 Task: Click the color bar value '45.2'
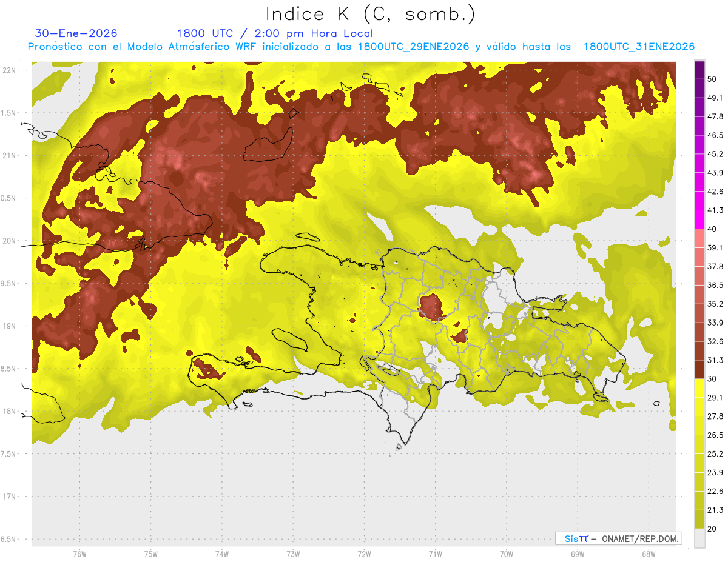(x=715, y=154)
